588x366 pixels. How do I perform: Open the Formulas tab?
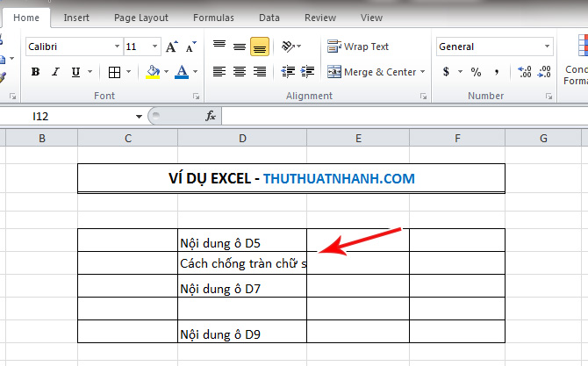pos(213,18)
